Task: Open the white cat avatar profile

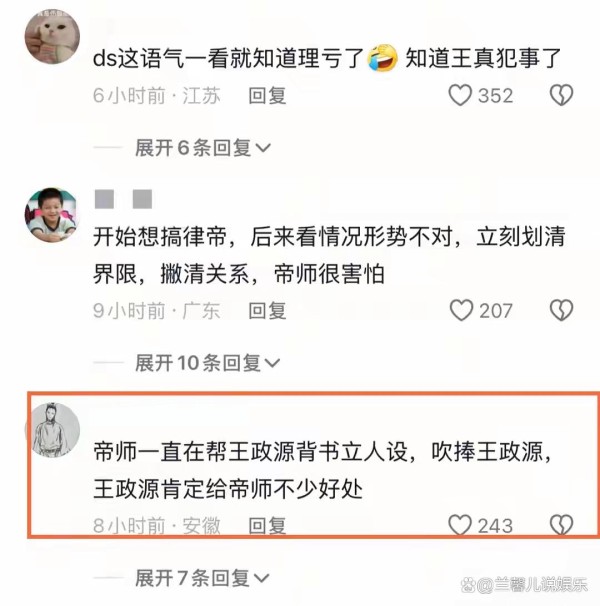Action: click(52, 36)
